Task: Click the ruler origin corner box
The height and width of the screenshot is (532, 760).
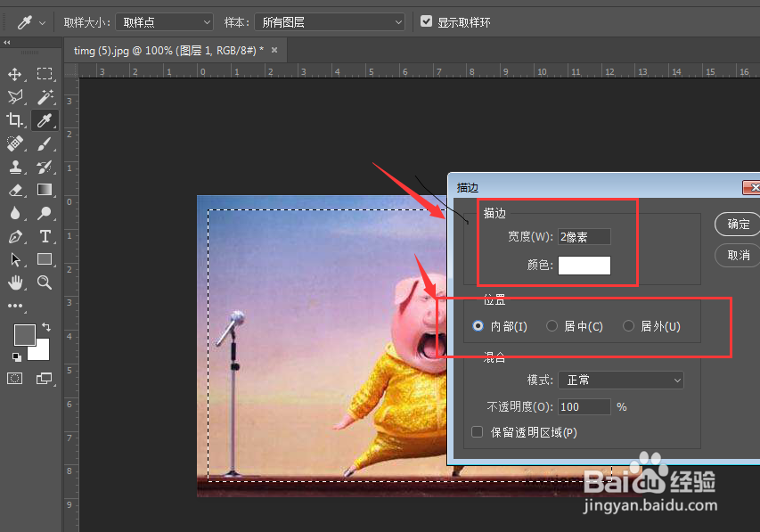Action: click(72, 70)
